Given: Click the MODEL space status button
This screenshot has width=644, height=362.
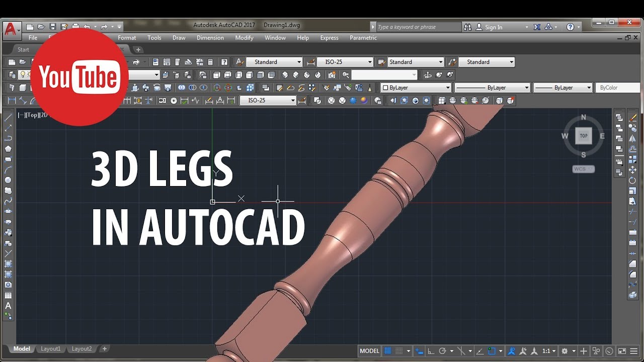Looking at the screenshot, I should tap(370, 351).
